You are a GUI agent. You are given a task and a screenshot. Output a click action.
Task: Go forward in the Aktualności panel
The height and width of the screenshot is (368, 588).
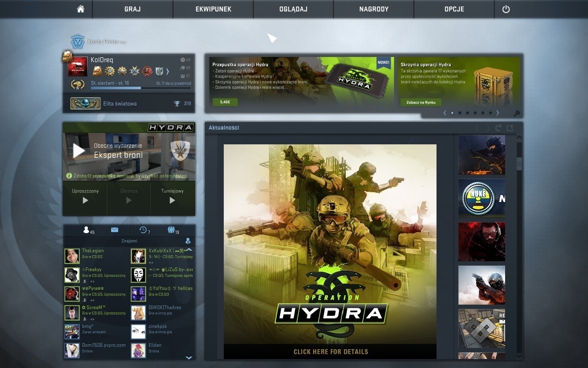coord(487,128)
